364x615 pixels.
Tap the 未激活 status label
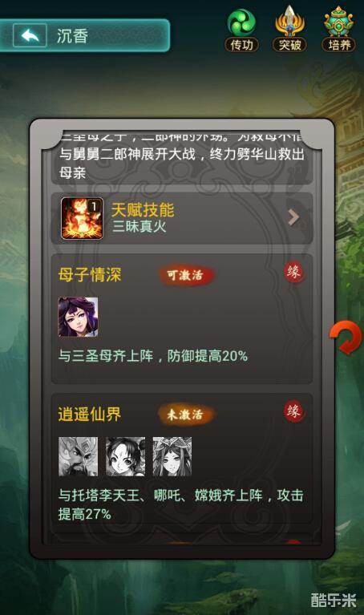tap(185, 415)
